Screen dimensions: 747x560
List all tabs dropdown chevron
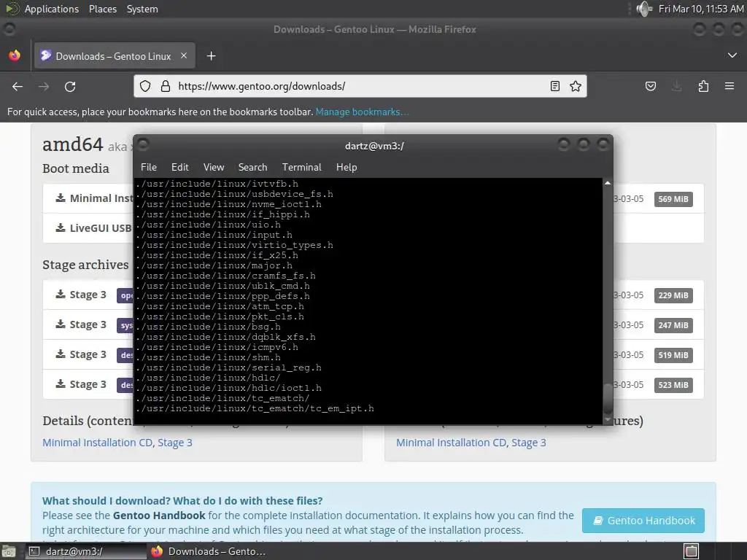(732, 55)
